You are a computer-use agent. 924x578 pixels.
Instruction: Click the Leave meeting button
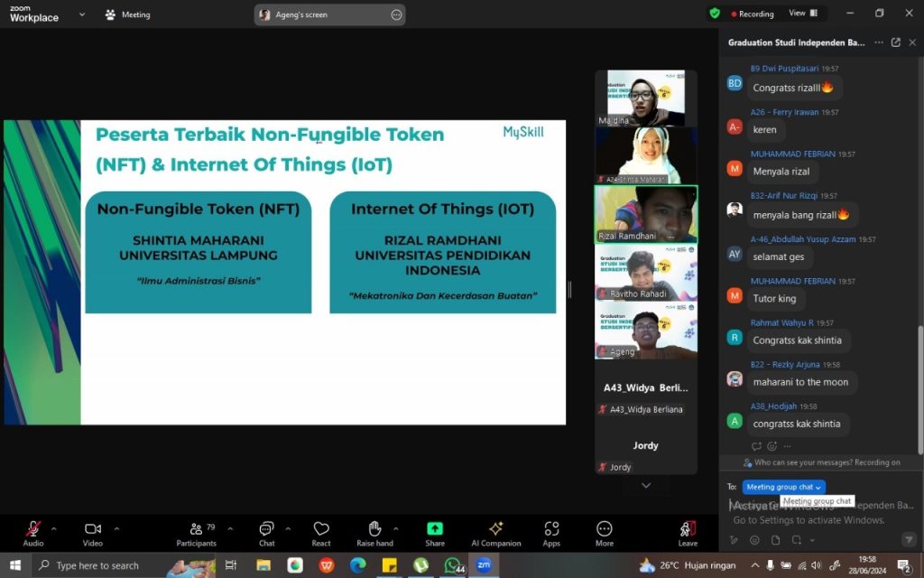click(x=688, y=531)
